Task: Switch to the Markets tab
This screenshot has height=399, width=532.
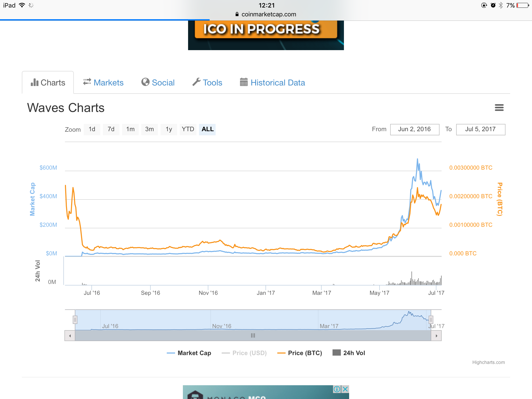Action: (108, 83)
